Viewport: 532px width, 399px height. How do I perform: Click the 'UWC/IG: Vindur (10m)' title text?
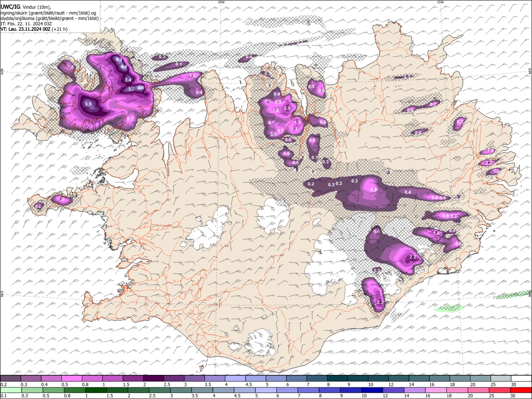pos(26,6)
